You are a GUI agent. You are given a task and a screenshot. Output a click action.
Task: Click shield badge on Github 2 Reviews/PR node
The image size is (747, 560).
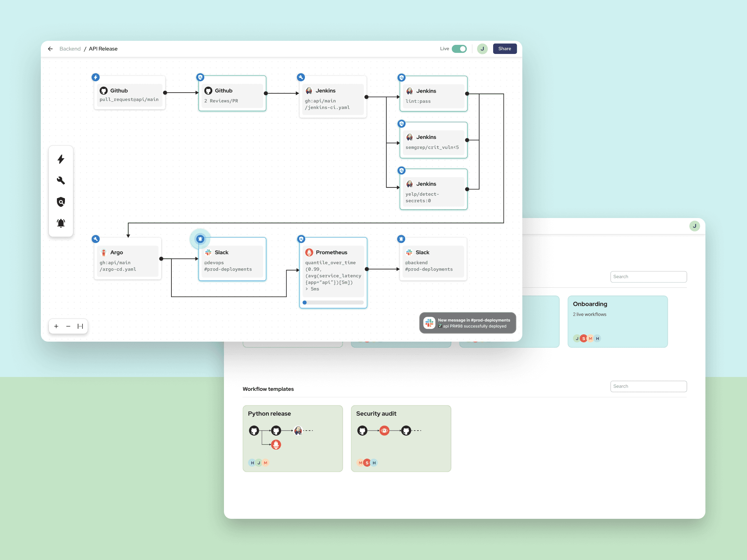coord(200,77)
